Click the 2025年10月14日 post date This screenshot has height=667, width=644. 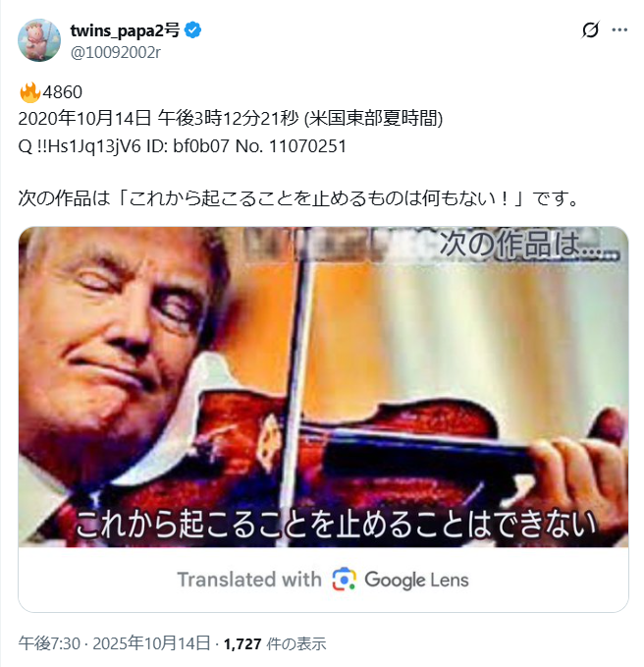point(151,643)
